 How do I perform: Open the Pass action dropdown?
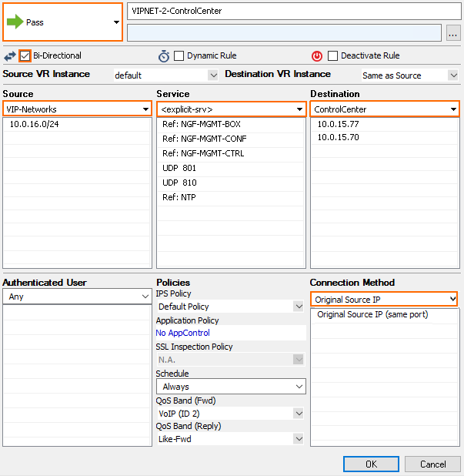click(63, 22)
